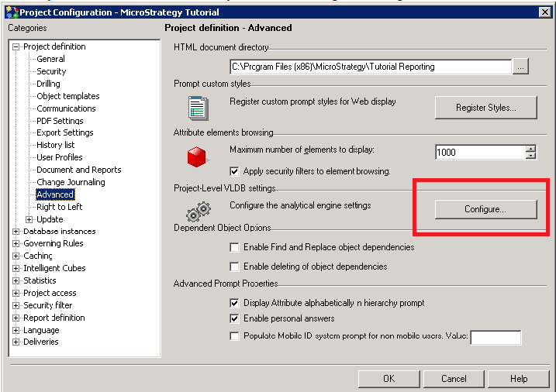Expand the Intelligent Cubes category
This screenshot has width=556, height=392.
click(x=16, y=269)
